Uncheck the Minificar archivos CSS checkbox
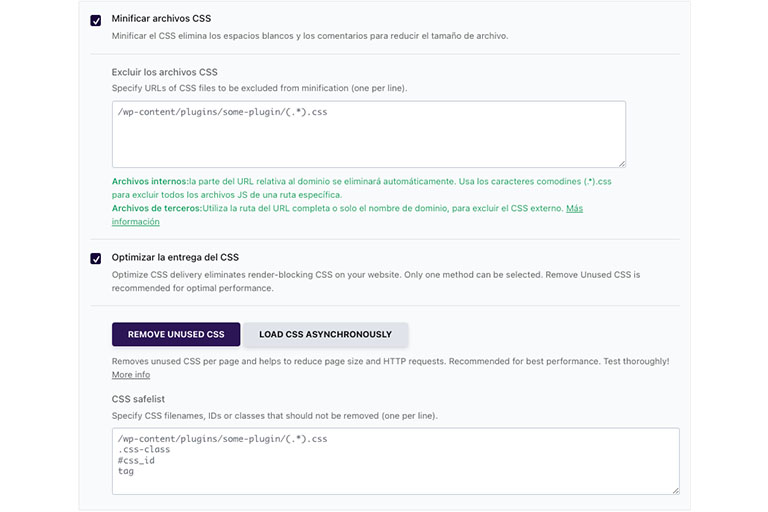 point(96,20)
